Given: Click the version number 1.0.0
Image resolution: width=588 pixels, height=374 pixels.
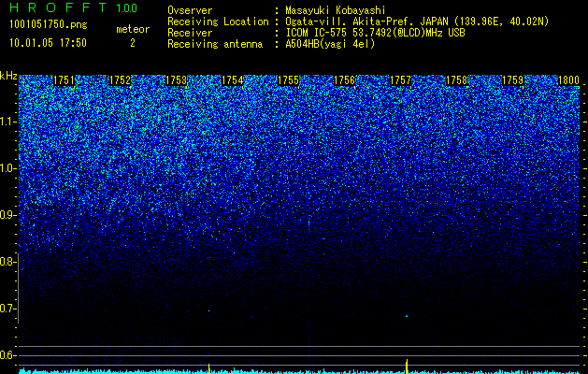Looking at the screenshot, I should [x=127, y=8].
